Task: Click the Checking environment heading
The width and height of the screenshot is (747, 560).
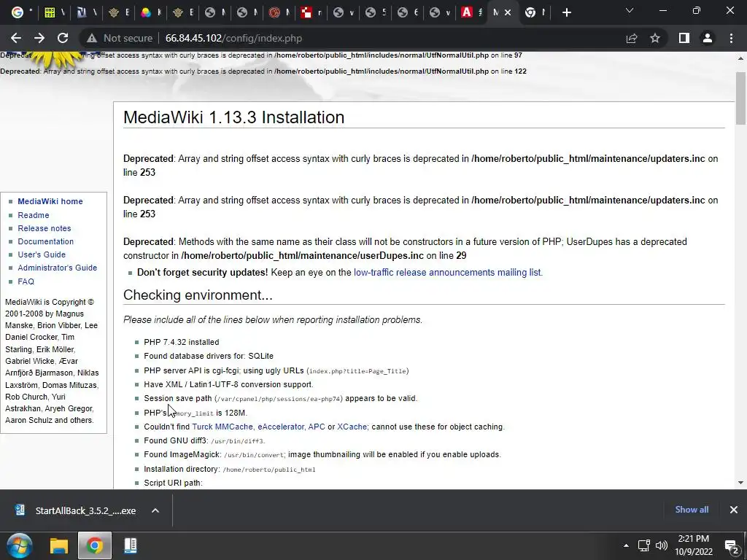Action: point(198,295)
